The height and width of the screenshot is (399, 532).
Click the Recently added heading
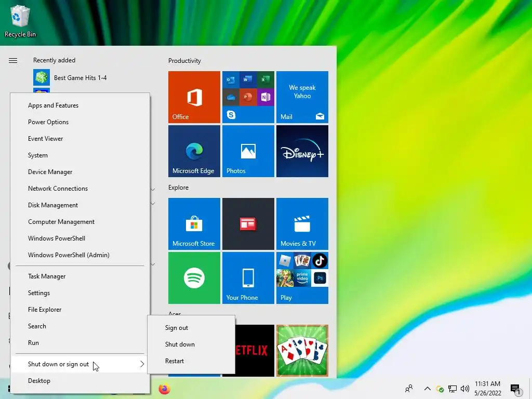click(x=54, y=60)
